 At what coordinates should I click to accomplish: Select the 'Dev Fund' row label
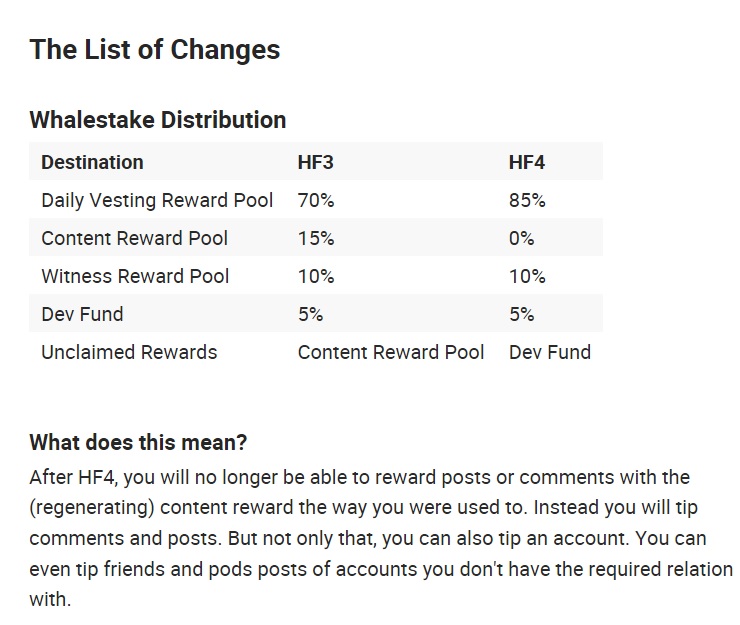(82, 314)
